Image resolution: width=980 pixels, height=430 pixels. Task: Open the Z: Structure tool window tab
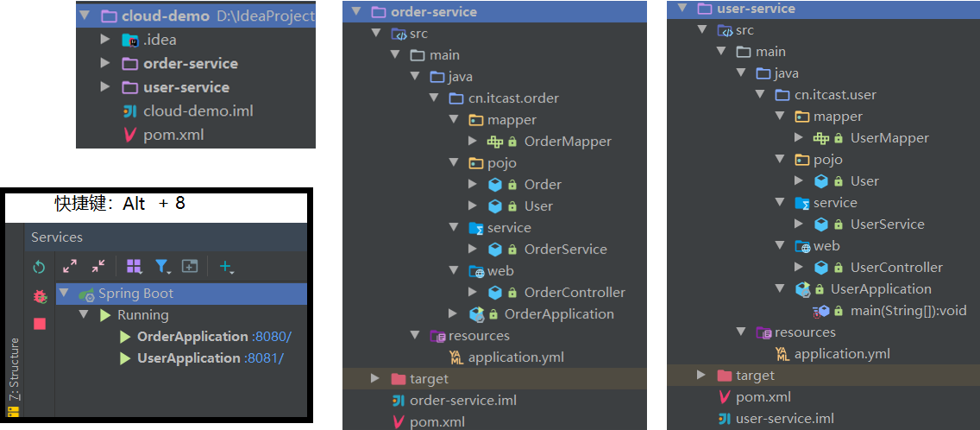click(x=15, y=370)
